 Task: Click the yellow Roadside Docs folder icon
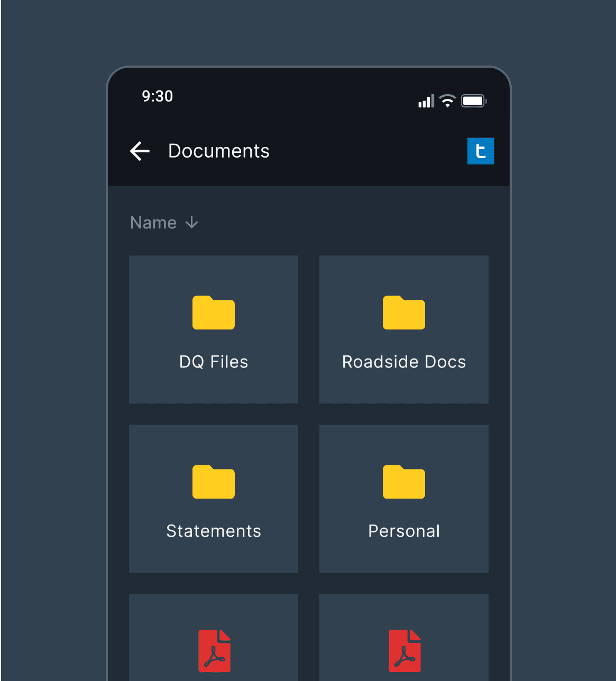(x=404, y=312)
